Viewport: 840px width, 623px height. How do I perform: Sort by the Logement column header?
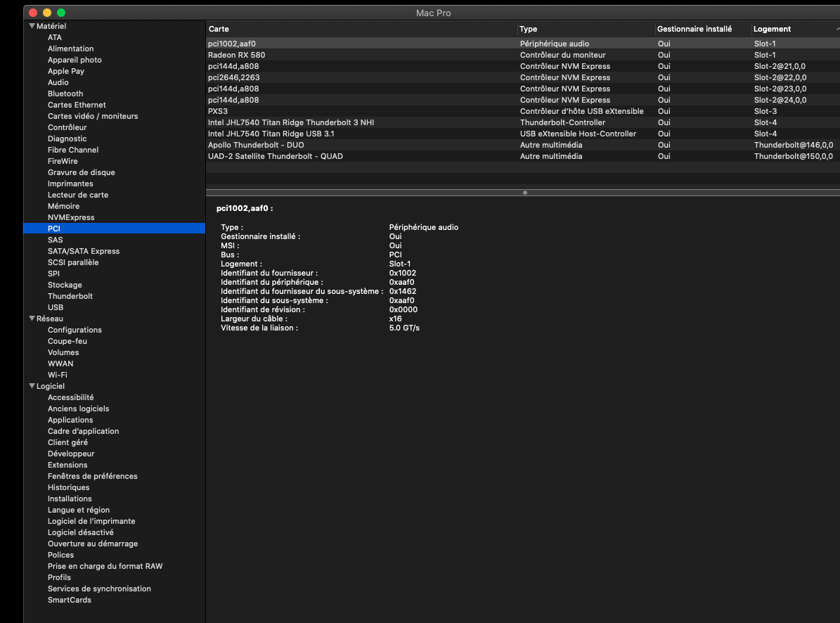(x=772, y=29)
